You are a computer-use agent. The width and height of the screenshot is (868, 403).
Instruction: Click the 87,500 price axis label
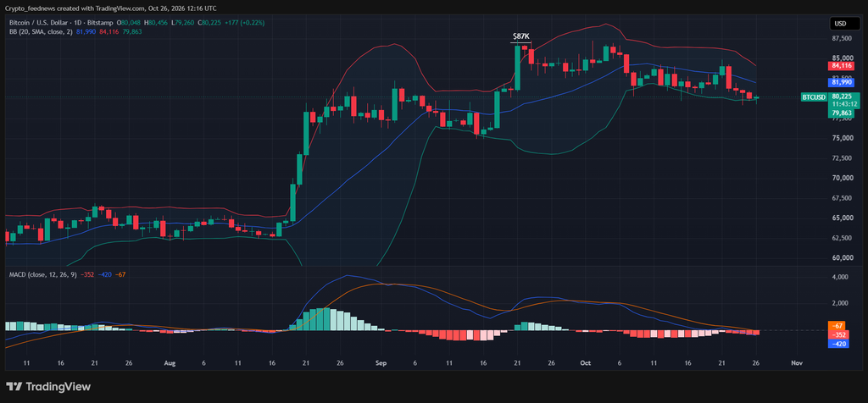click(842, 39)
